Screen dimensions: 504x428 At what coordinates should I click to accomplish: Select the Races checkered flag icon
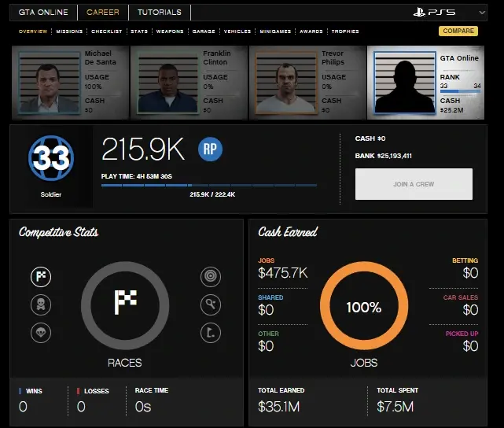pos(41,276)
